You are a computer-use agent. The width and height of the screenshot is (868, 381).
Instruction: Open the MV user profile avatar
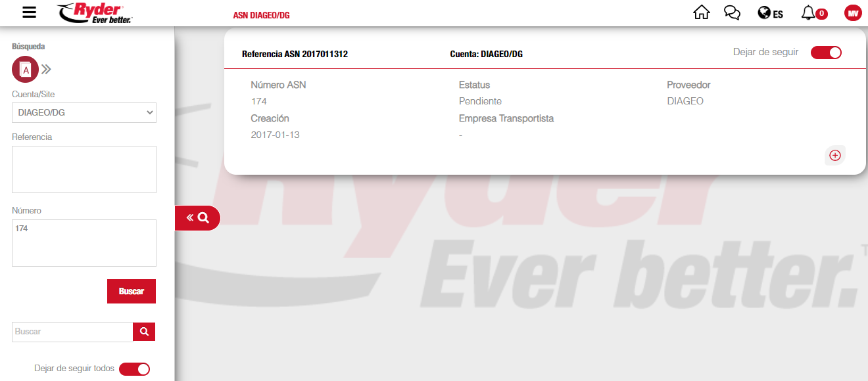[853, 13]
